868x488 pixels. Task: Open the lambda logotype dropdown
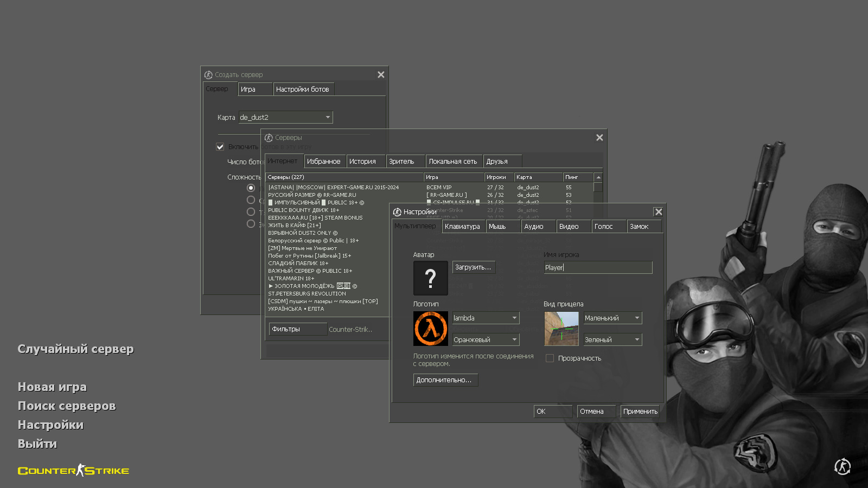(486, 318)
